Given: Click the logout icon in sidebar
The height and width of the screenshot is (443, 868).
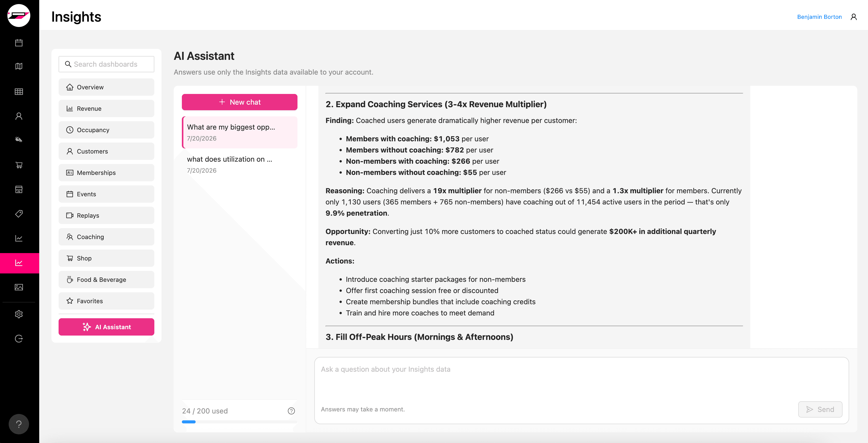Looking at the screenshot, I should point(19,339).
